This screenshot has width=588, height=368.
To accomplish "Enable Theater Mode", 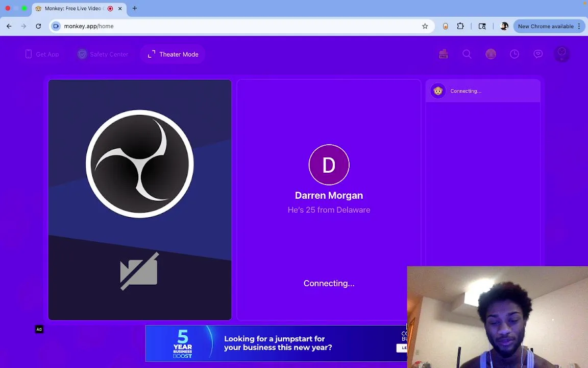I will [x=173, y=54].
